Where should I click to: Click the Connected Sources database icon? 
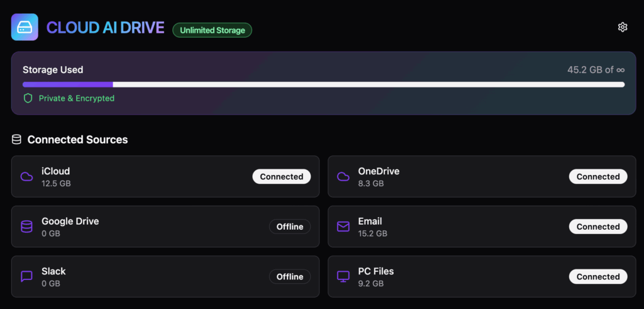[x=16, y=140]
